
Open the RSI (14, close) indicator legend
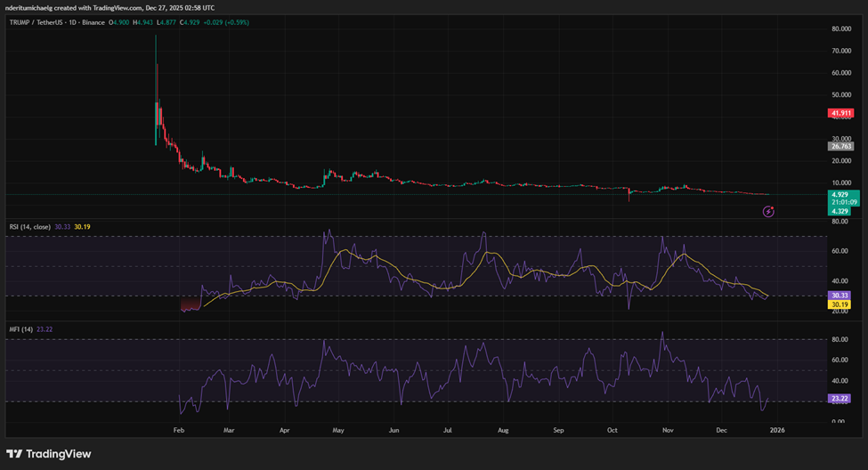point(28,227)
